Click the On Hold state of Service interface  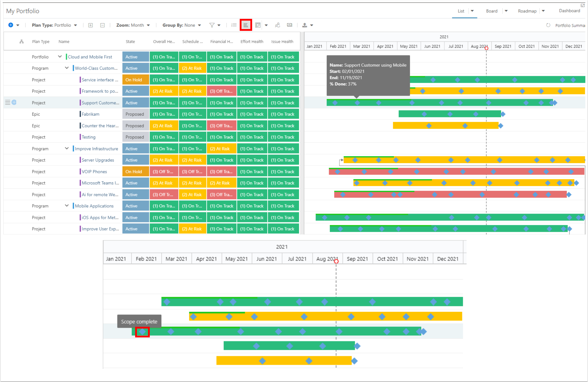coord(136,80)
